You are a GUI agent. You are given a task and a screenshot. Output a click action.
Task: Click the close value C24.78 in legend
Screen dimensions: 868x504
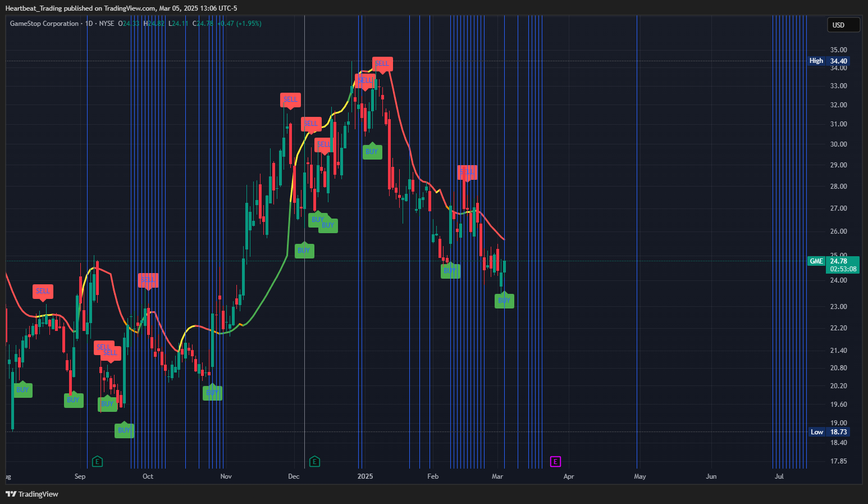(203, 24)
